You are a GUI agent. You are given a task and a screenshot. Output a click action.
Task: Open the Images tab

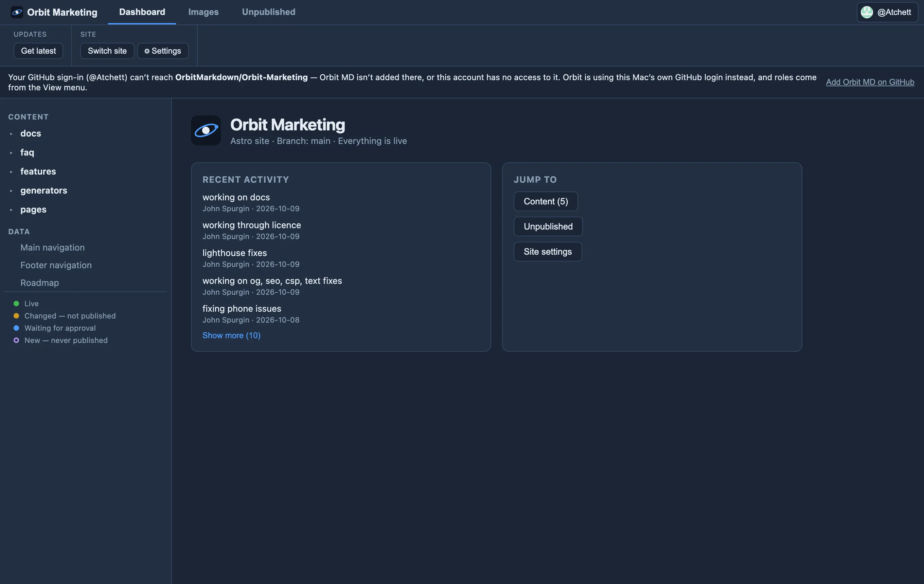click(203, 12)
